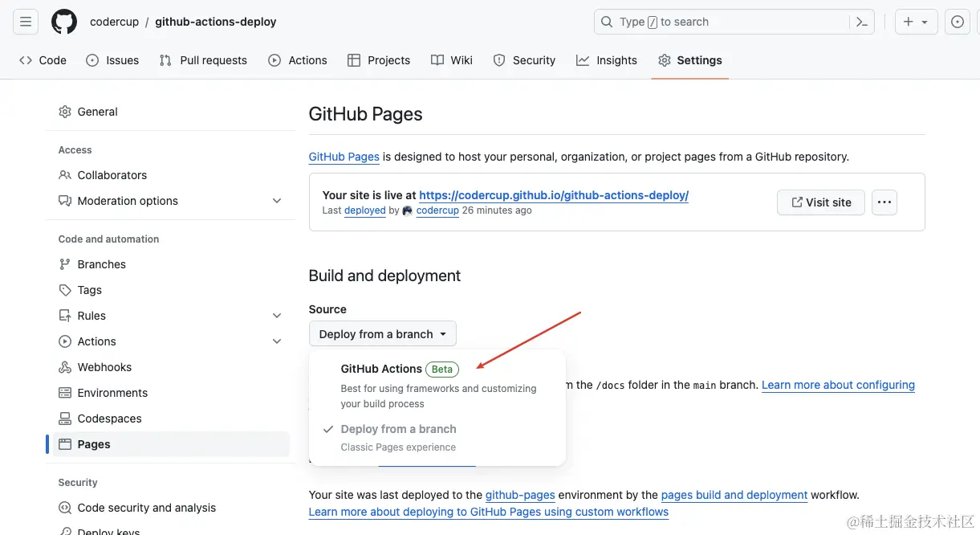The width and height of the screenshot is (980, 535).
Task: Open the Security tab
Action: [x=524, y=60]
